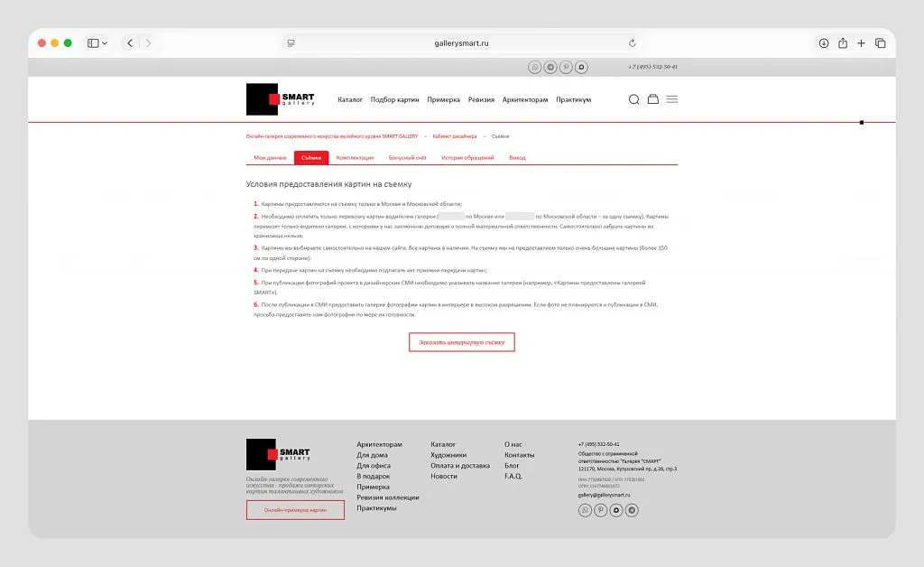Image resolution: width=924 pixels, height=567 pixels.
Task: Click the SMART gallery logo in the footer
Action: [x=278, y=454]
